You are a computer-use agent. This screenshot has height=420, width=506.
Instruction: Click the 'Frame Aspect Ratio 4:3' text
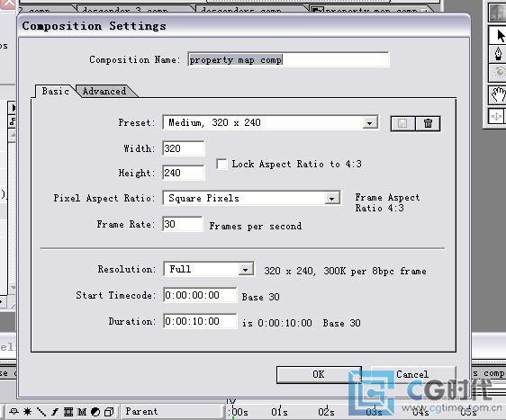pyautogui.click(x=387, y=202)
